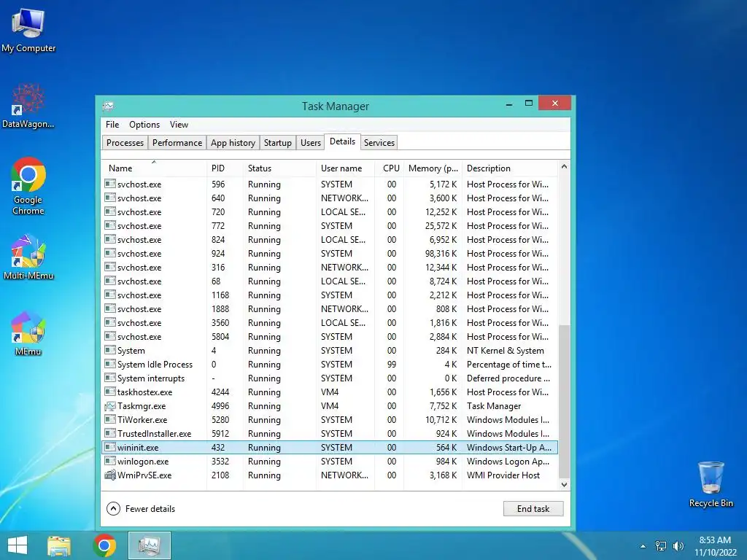Click the scrollbar down arrow
This screenshot has height=560, width=747.
tap(564, 484)
